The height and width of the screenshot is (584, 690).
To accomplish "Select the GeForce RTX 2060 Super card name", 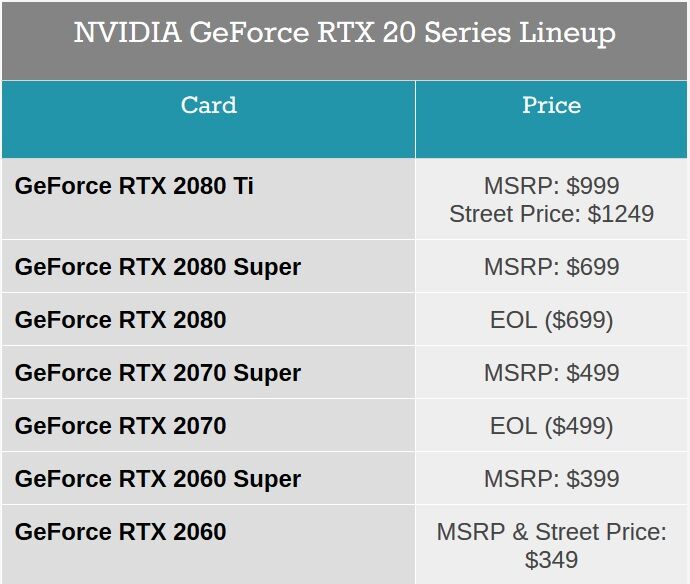I will pos(157,479).
